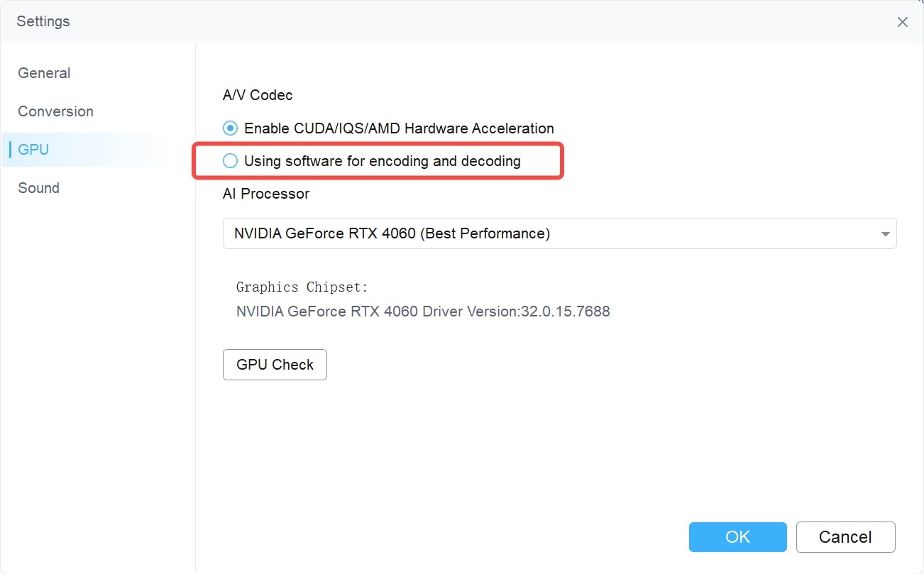
Task: Close the Settings dialog with the X icon
Action: click(x=902, y=22)
